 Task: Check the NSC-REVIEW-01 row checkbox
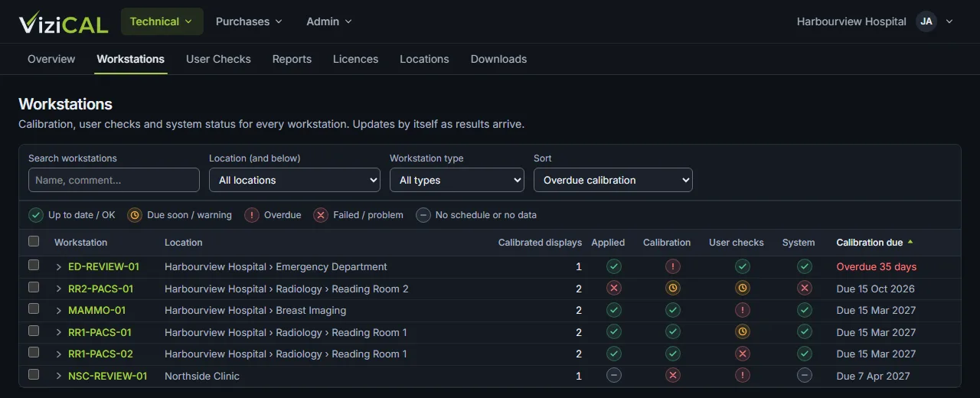34,374
